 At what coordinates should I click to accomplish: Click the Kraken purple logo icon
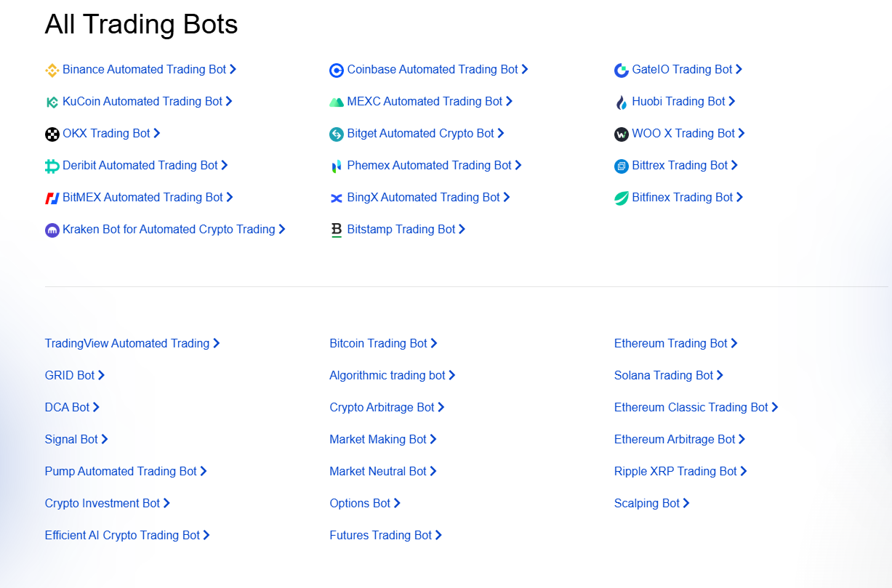coord(52,230)
